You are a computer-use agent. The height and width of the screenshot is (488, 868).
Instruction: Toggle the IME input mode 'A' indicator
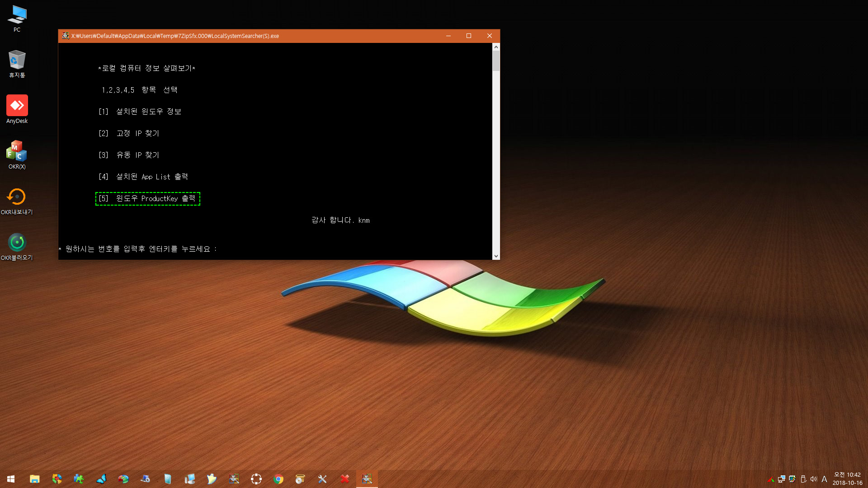click(824, 479)
